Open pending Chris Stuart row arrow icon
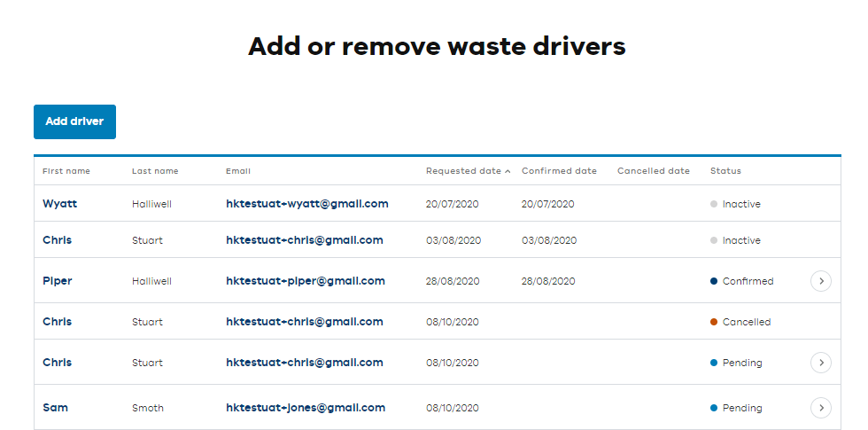Image resolution: width=868 pixels, height=430 pixels. pyautogui.click(x=821, y=363)
